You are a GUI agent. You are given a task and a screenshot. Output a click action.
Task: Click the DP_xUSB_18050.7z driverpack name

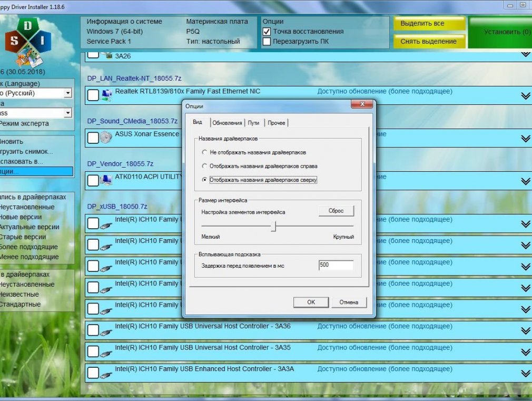coord(117,207)
